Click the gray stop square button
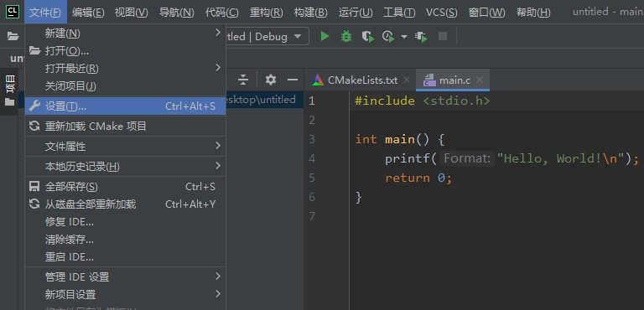 [443, 37]
